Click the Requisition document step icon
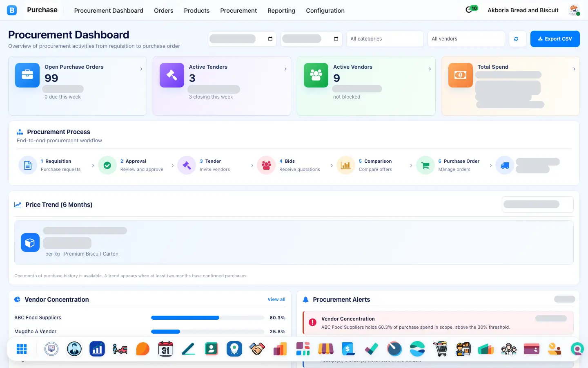This screenshot has width=588, height=368. 28,165
